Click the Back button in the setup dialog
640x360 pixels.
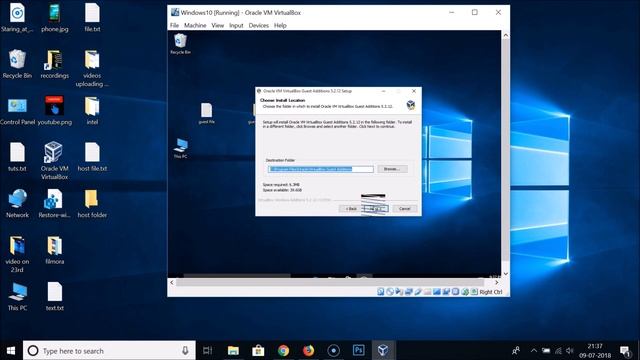pyautogui.click(x=351, y=209)
